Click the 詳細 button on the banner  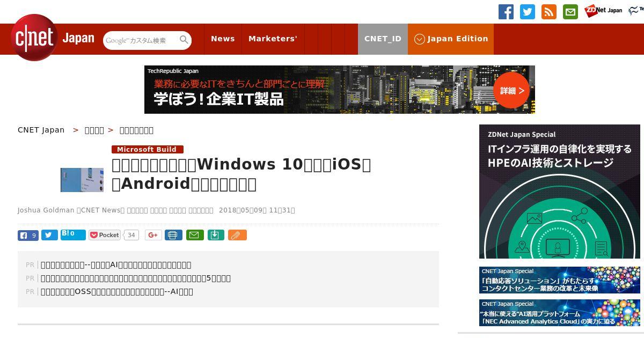coord(511,90)
